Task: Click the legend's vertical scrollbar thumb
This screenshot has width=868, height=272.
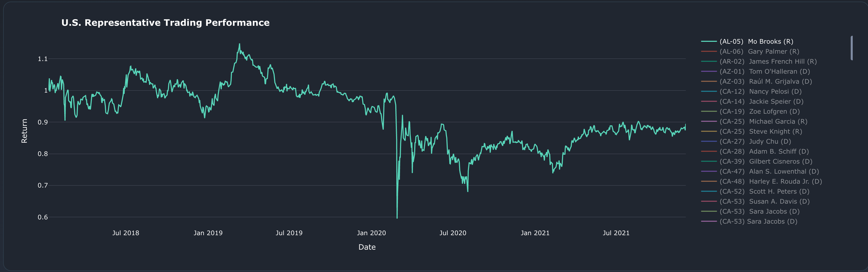Action: pos(851,48)
